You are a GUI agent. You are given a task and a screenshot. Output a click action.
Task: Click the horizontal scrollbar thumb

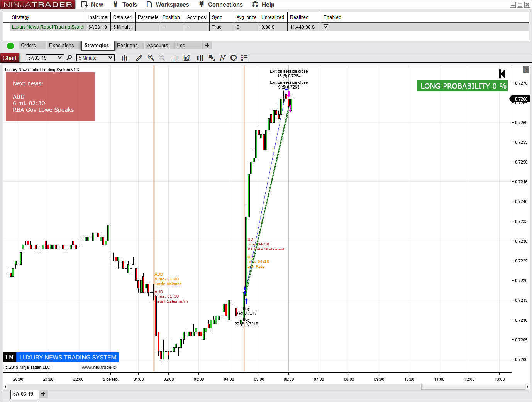click(473, 387)
